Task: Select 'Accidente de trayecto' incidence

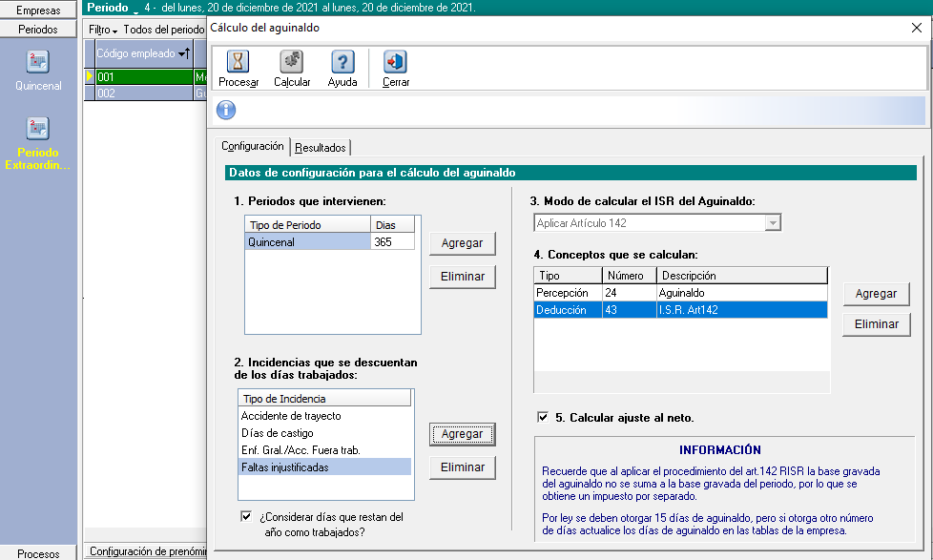Action: [x=325, y=416]
